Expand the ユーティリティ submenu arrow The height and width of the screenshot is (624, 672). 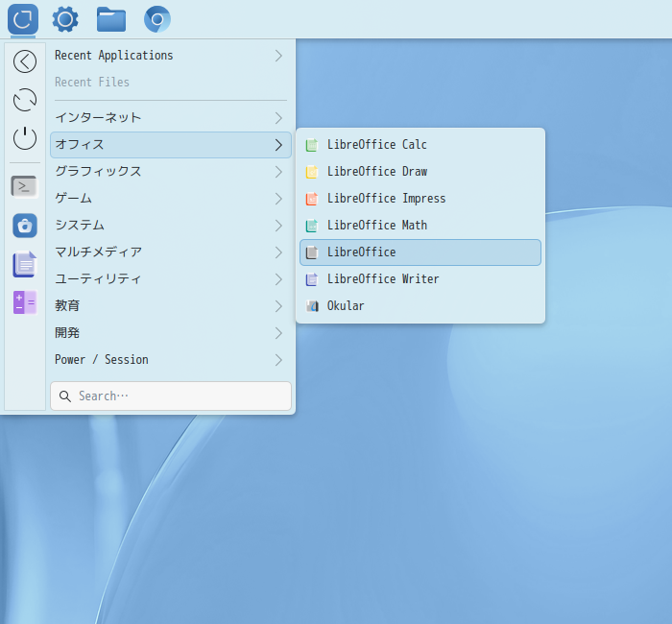278,279
